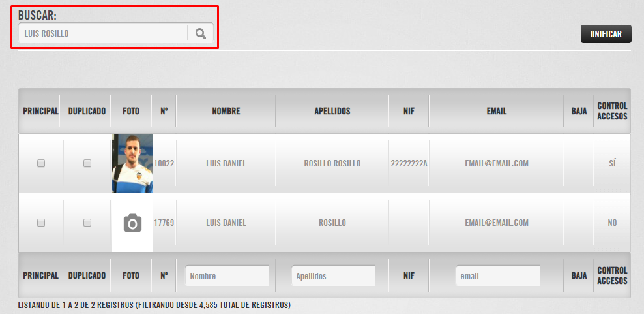
Task: Sort by the top Email column header
Action: click(497, 111)
